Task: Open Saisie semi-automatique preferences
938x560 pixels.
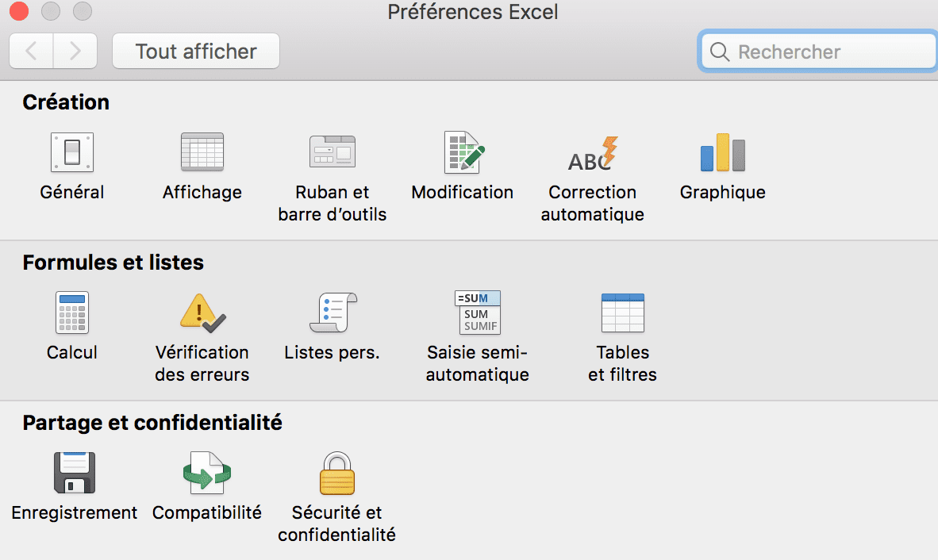Action: point(478,313)
